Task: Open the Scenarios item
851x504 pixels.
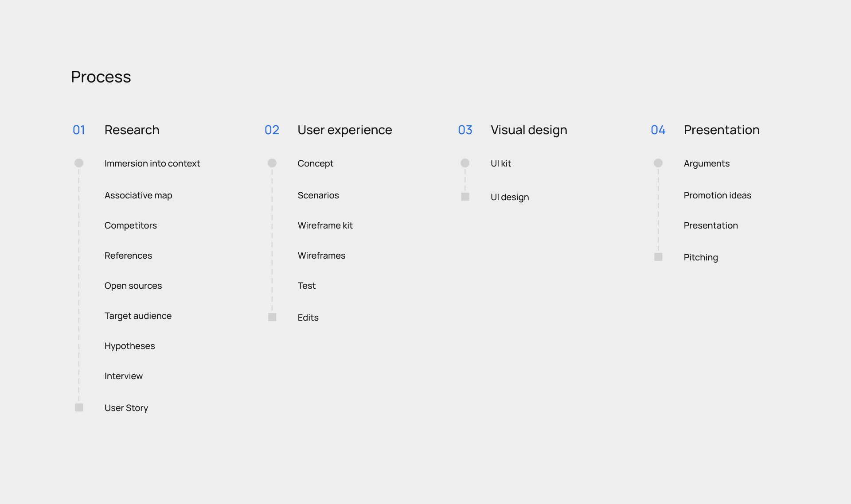Action: pos(318,195)
